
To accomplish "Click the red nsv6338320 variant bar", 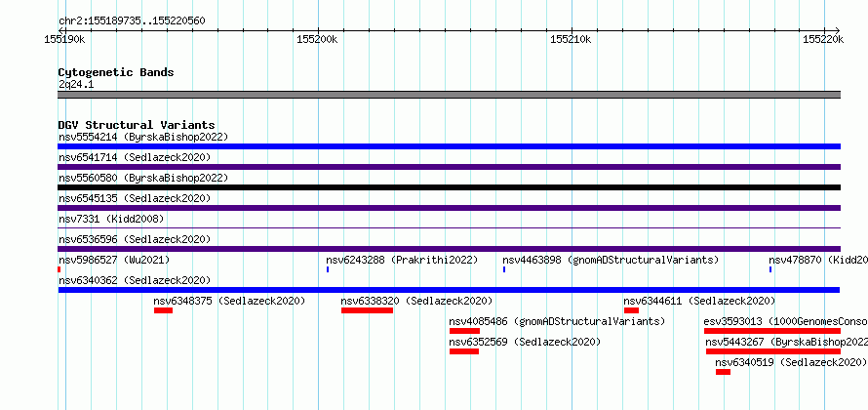I will point(367,310).
